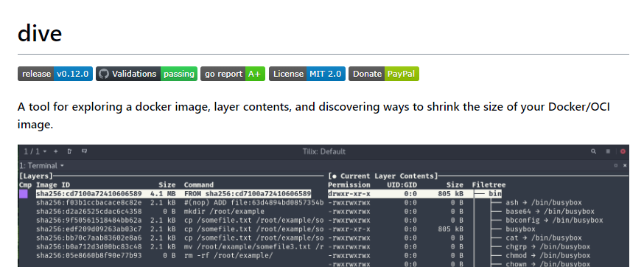Maximize the terminal pane using the small square icon
The image size is (644, 267).
616,165
